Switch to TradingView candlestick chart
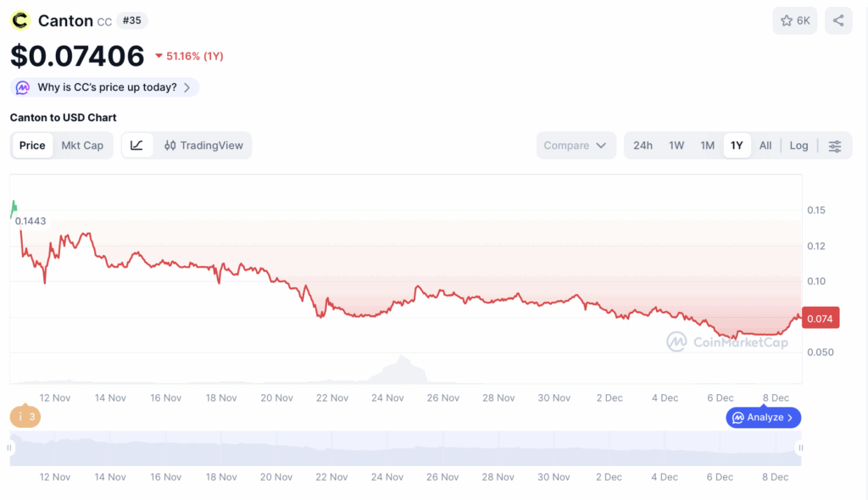This screenshot has height=500, width=868. pyautogui.click(x=203, y=146)
